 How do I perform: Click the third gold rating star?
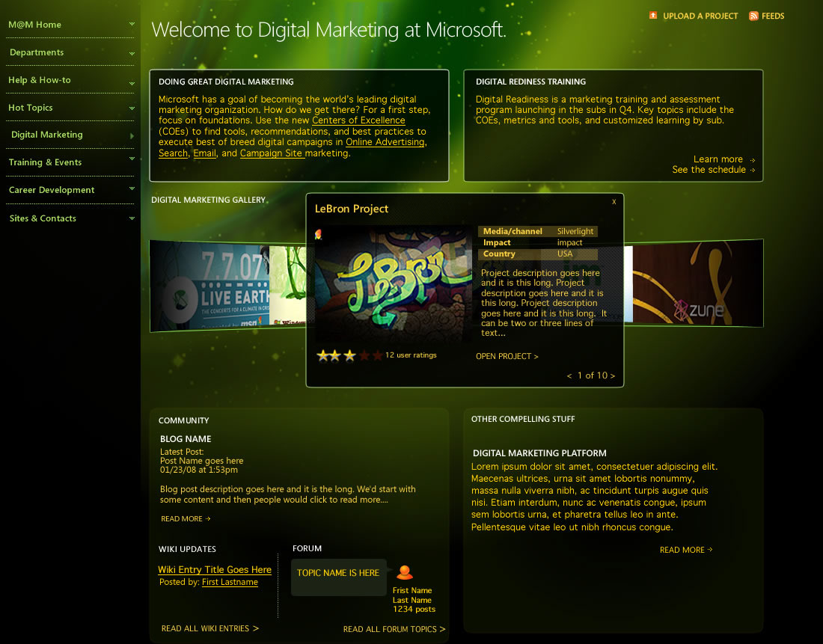click(x=349, y=356)
